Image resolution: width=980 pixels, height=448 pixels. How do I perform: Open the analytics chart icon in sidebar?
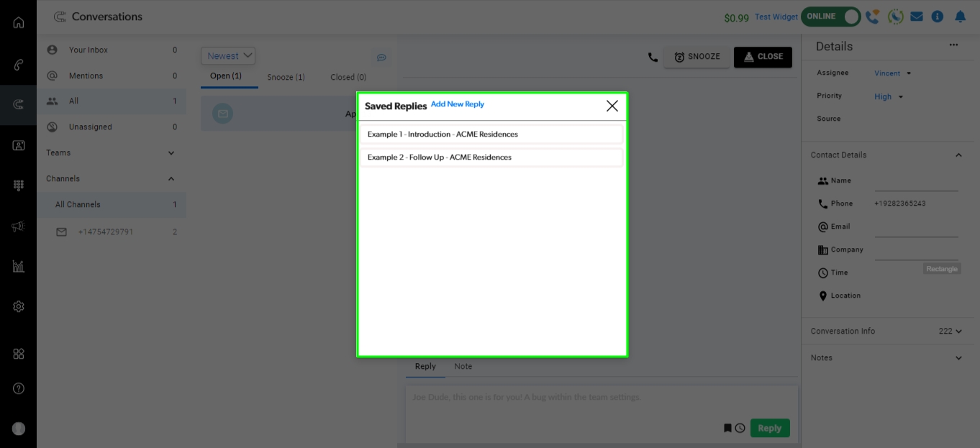click(x=19, y=267)
